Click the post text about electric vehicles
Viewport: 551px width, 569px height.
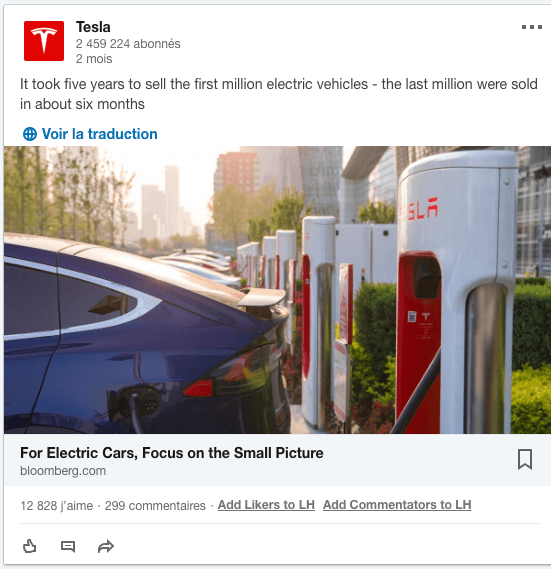279,94
